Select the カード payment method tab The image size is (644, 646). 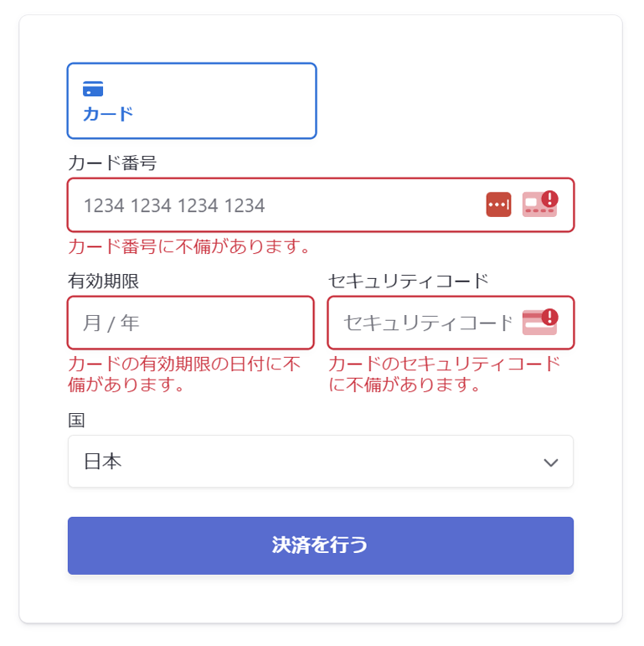pos(192,101)
